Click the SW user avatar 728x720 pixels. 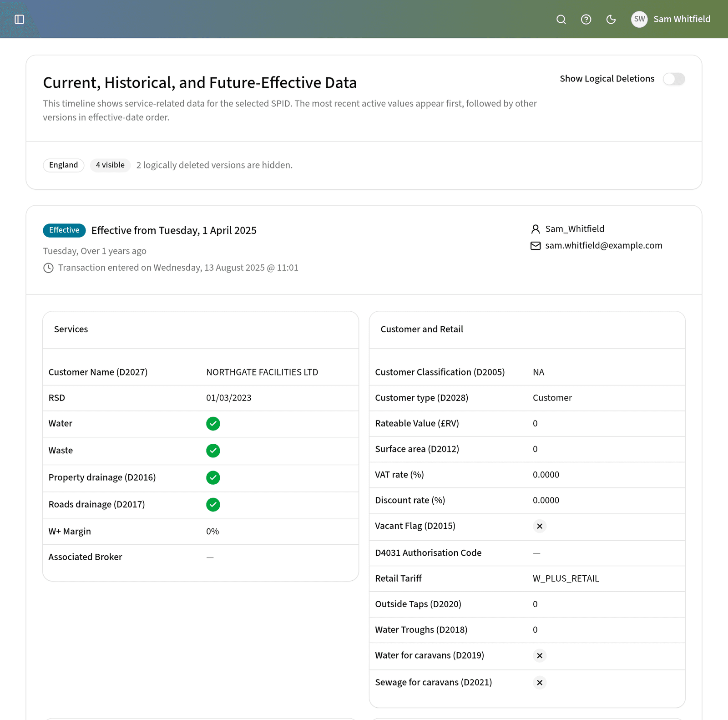pyautogui.click(x=639, y=19)
